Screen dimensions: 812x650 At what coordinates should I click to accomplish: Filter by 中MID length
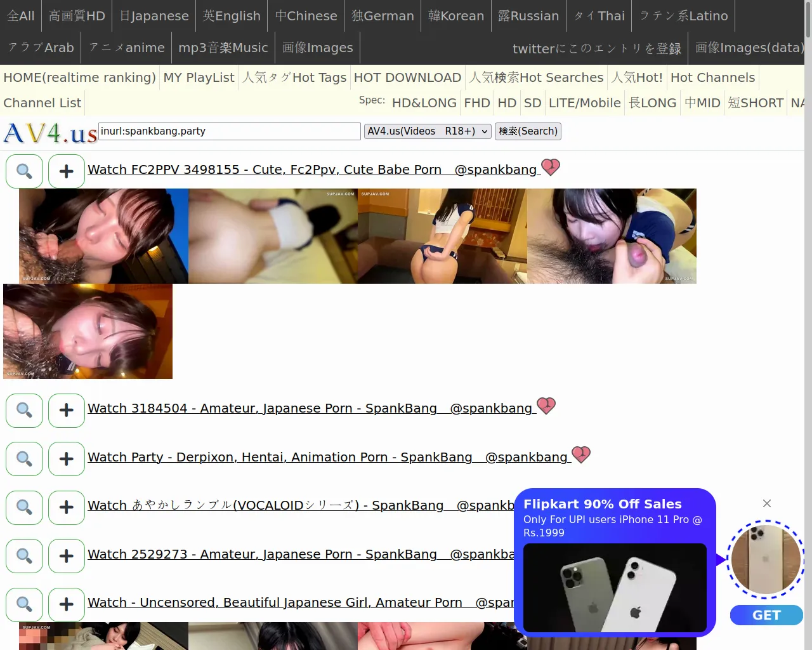point(702,103)
